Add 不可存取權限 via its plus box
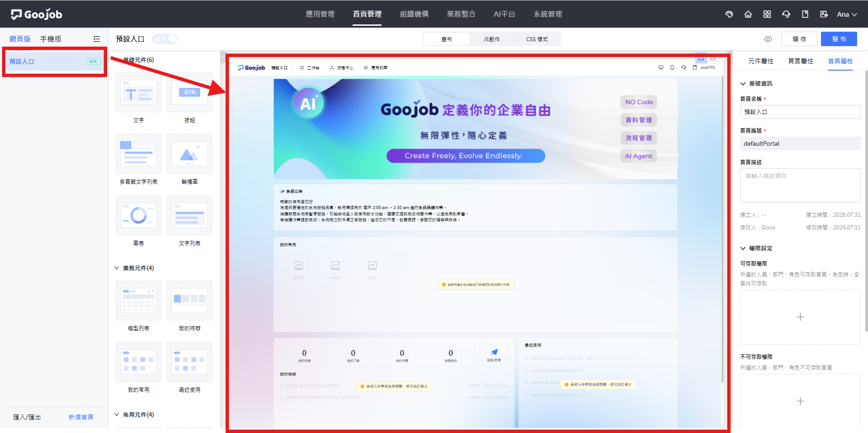The height and width of the screenshot is (433, 868). 800,401
